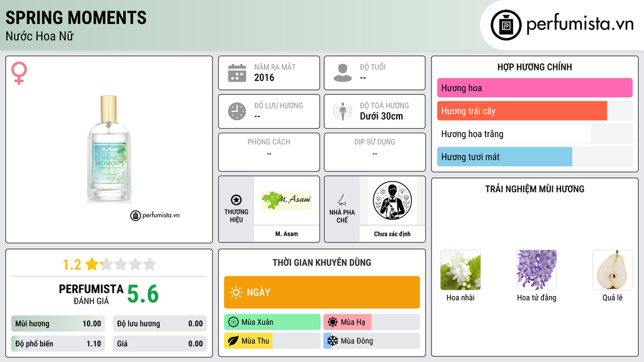
Task: Click the sun icon for Mùa Hạ
Action: (333, 322)
